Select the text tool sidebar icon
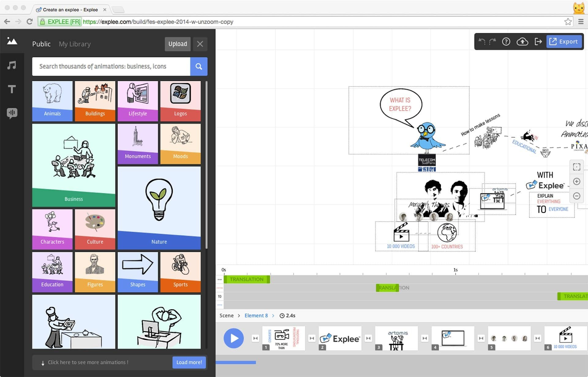The height and width of the screenshot is (377, 588). [x=12, y=89]
